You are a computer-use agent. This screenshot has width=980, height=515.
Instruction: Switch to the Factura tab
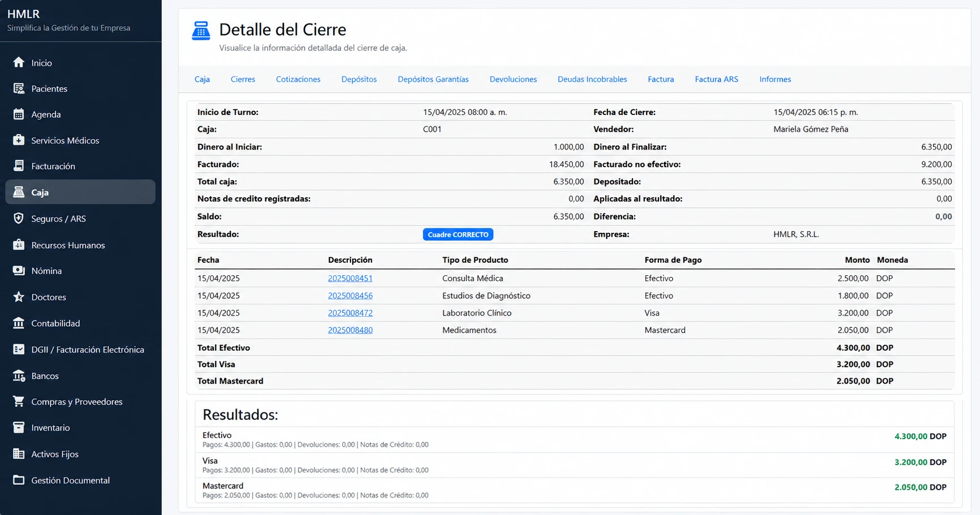click(x=661, y=79)
